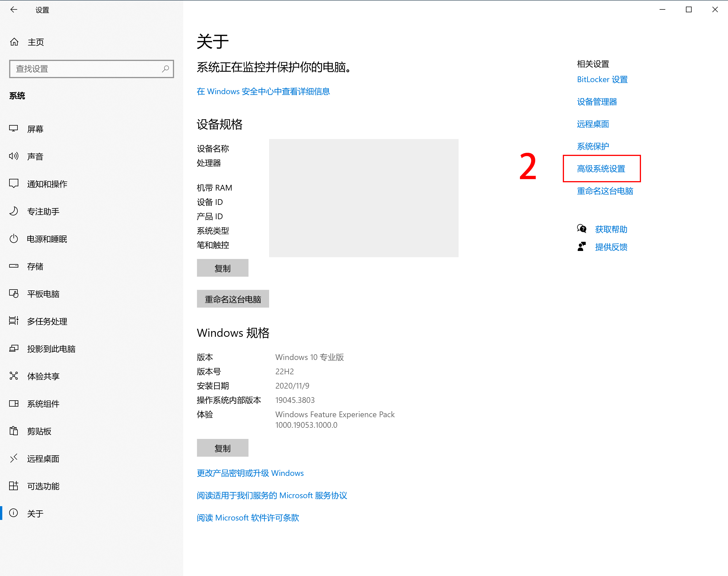
Task: Click the Sound speaker icon
Action: coord(14,156)
